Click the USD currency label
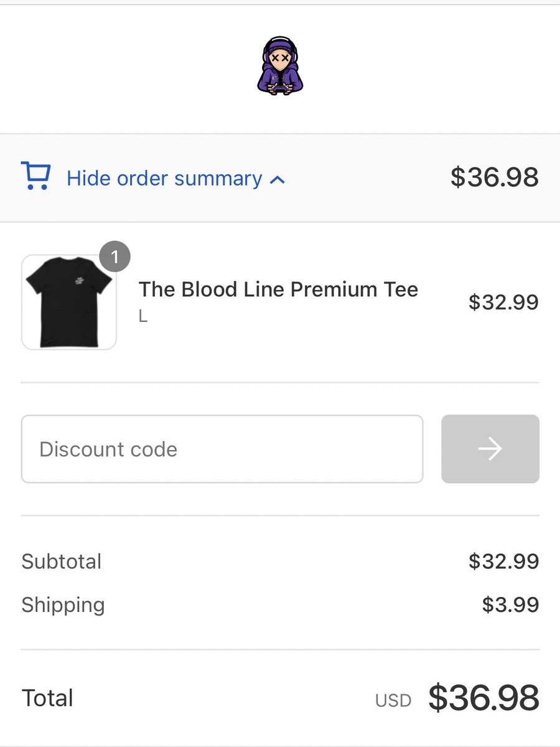Viewport: 560px width, 747px height. coord(393,701)
